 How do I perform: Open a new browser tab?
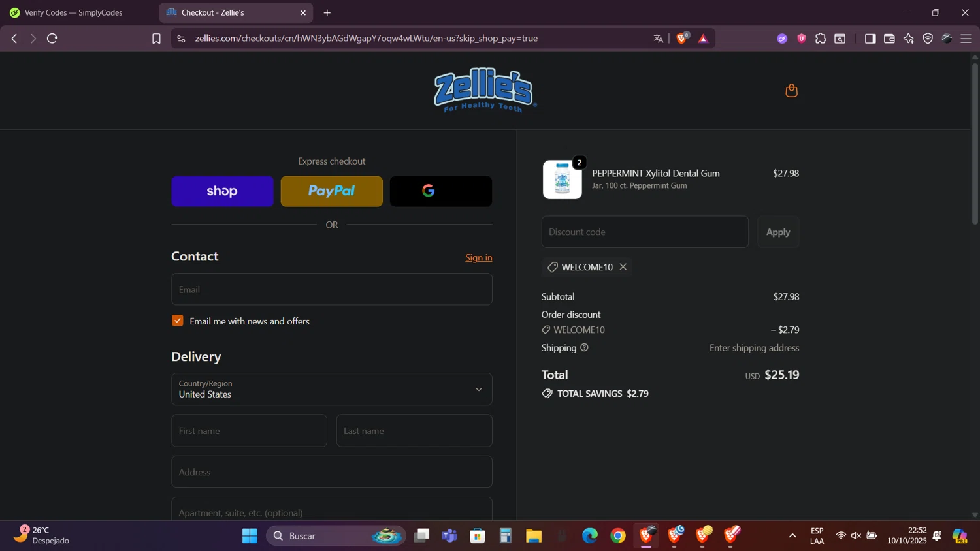tap(327, 12)
